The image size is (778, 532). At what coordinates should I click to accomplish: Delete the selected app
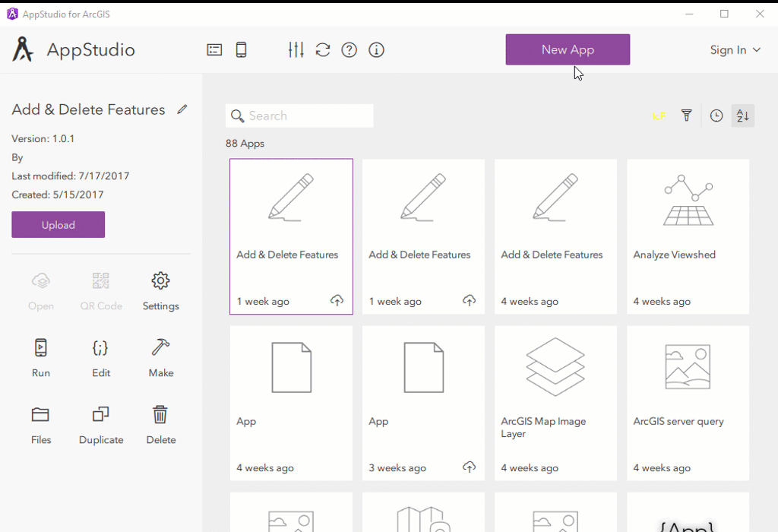(x=161, y=426)
